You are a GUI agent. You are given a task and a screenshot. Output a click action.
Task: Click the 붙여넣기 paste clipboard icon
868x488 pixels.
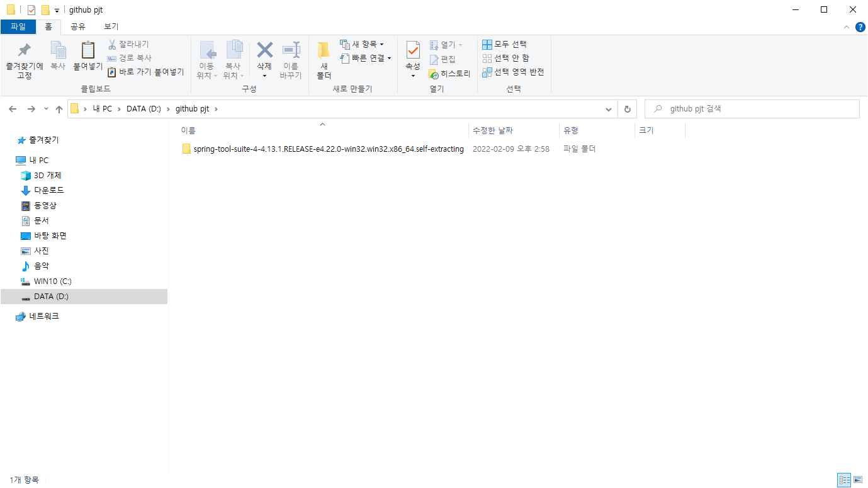point(87,50)
